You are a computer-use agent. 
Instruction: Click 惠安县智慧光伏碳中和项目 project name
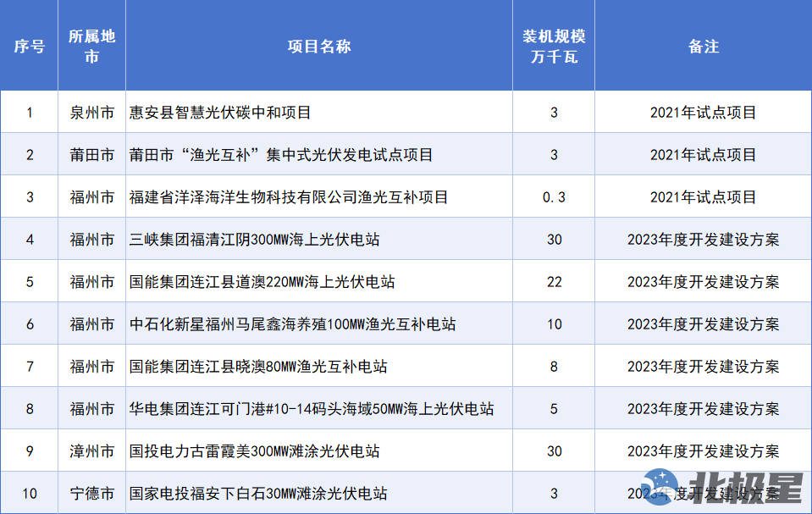click(220, 113)
